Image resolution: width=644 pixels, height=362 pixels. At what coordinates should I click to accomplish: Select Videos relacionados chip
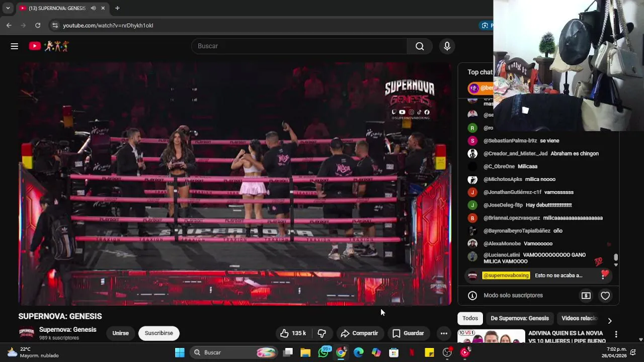click(580, 318)
